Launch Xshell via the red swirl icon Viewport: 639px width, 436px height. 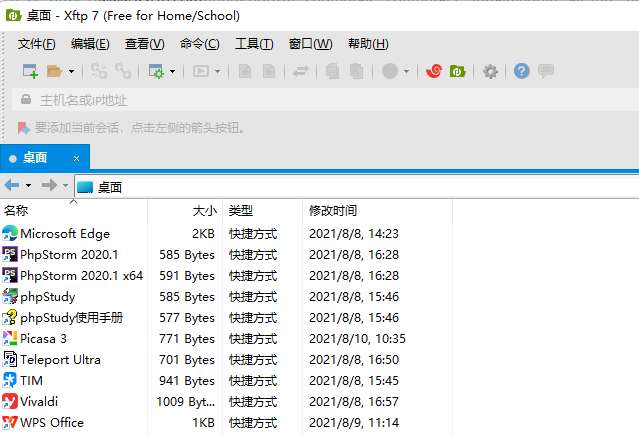pos(434,71)
